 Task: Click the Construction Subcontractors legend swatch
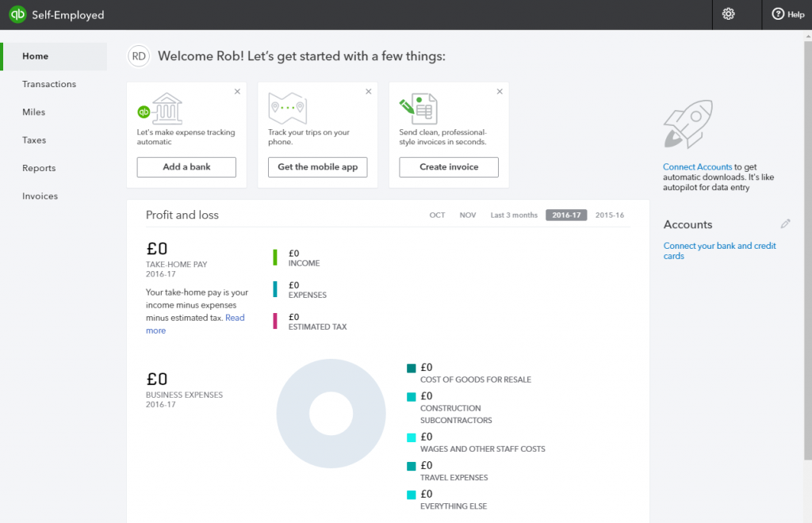(x=412, y=397)
